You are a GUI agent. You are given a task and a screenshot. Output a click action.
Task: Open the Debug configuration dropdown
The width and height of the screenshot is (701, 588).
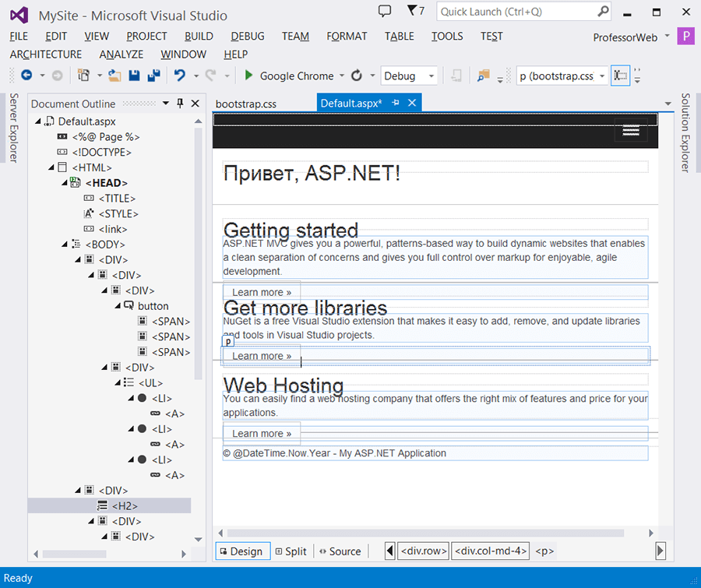pos(432,76)
